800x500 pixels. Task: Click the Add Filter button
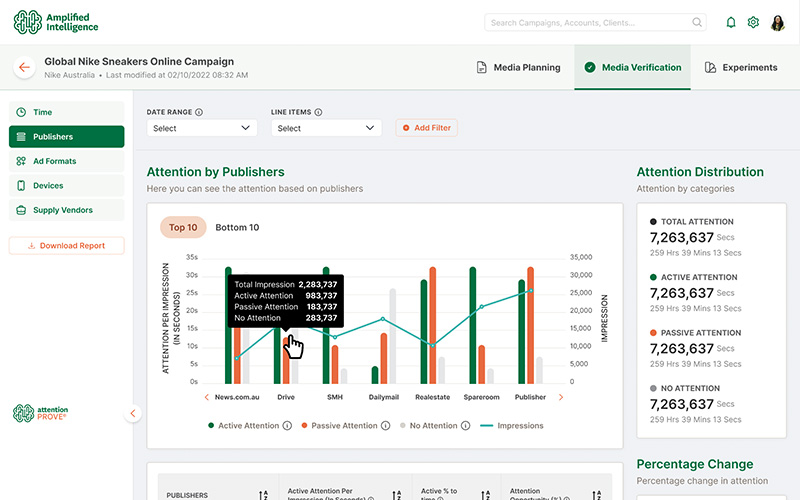[427, 128]
